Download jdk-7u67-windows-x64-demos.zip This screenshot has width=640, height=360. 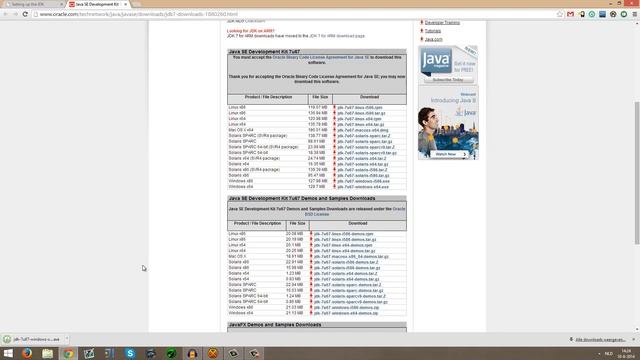346,313
